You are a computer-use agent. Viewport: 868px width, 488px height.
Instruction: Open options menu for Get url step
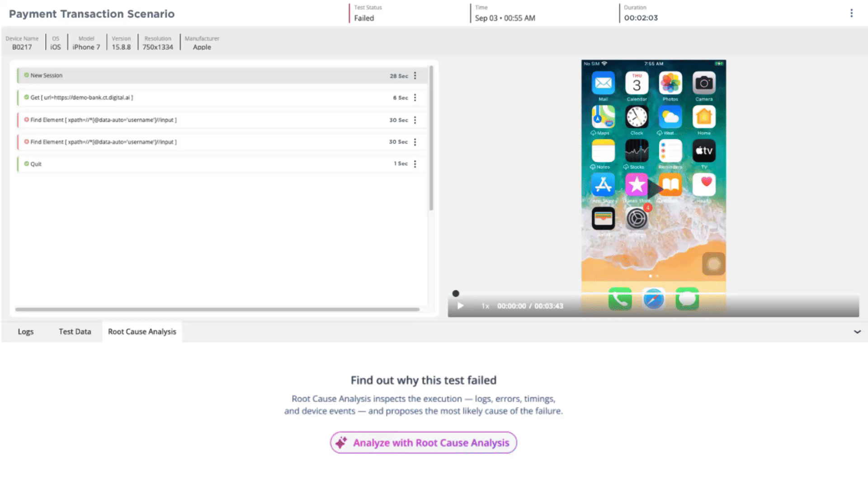[415, 98]
